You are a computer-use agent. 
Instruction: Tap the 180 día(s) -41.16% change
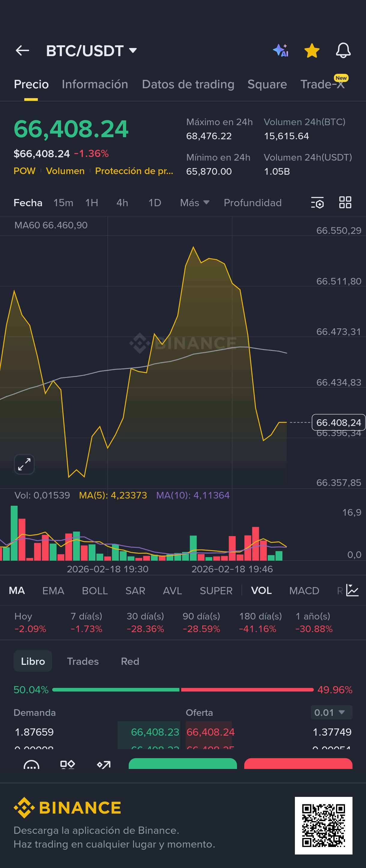260,622
